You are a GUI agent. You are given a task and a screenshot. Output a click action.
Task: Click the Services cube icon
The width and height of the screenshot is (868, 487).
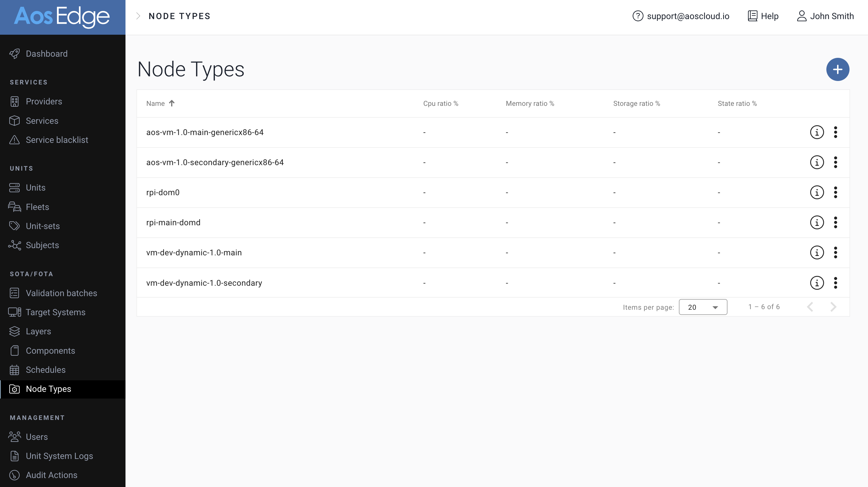pyautogui.click(x=14, y=121)
